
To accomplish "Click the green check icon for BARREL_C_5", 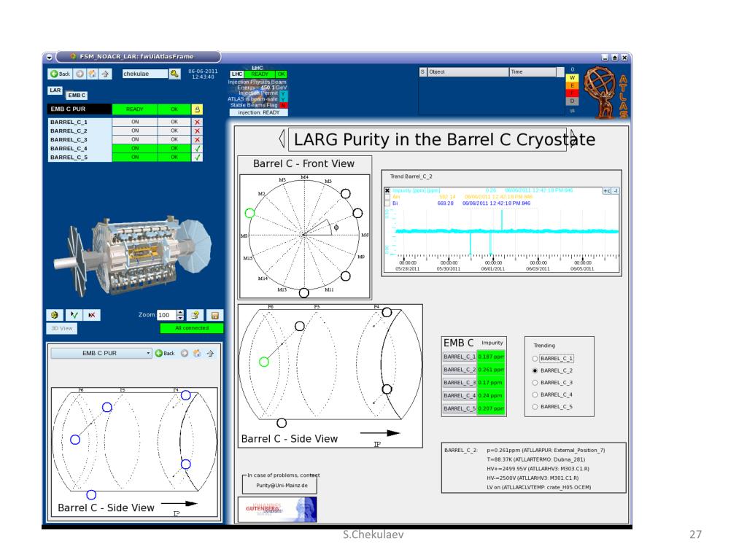I will click(197, 157).
